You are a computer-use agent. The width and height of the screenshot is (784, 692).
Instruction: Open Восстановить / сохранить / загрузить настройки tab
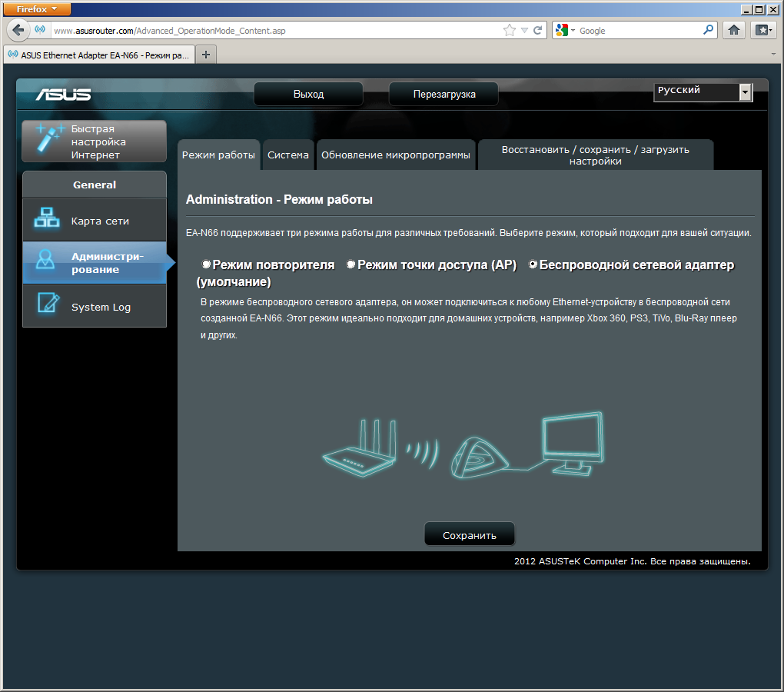click(596, 155)
